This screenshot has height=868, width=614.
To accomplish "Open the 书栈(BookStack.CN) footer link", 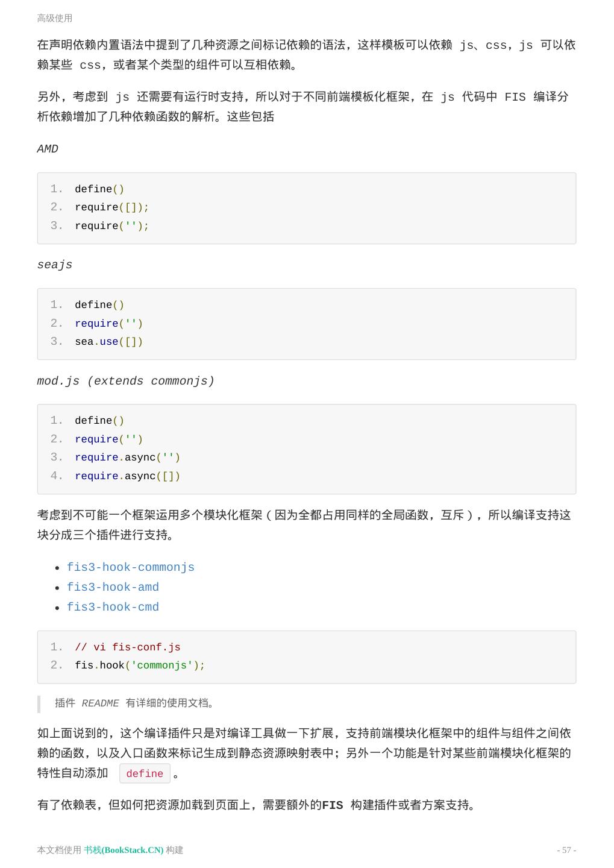I will pyautogui.click(x=124, y=850).
